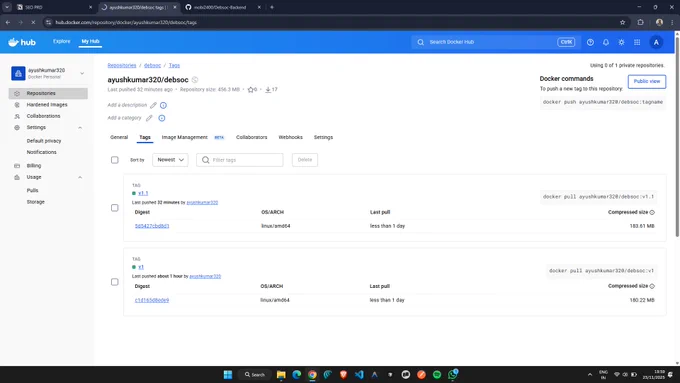Click the Delete tags button
The height and width of the screenshot is (383, 680).
[305, 160]
